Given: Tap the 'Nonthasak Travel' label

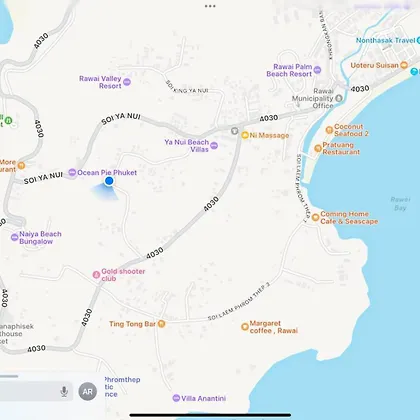Looking at the screenshot, I should tap(386, 40).
